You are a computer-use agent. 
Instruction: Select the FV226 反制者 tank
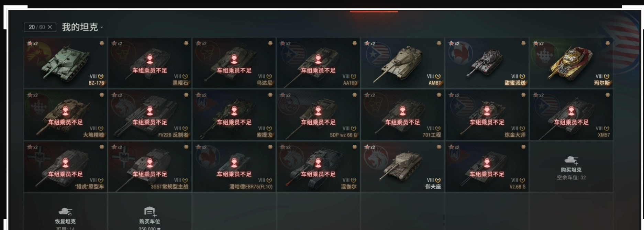150,114
